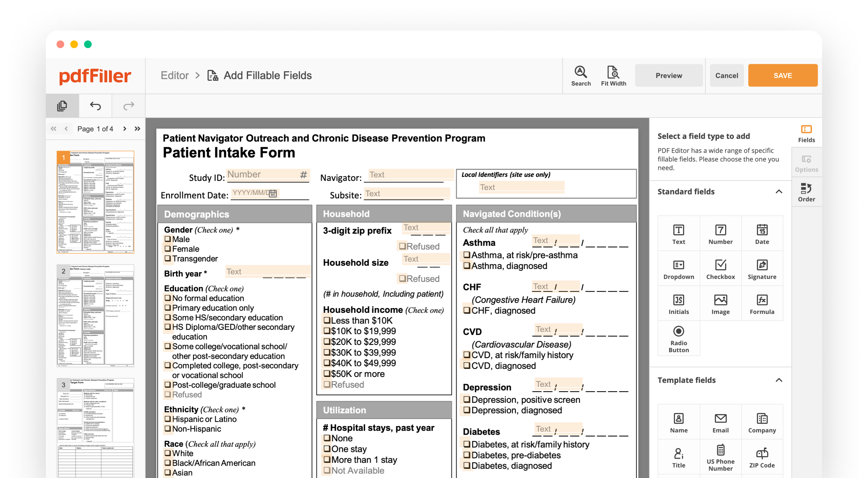Collapse the Template fields section
The width and height of the screenshot is (868, 478).
[x=779, y=380]
